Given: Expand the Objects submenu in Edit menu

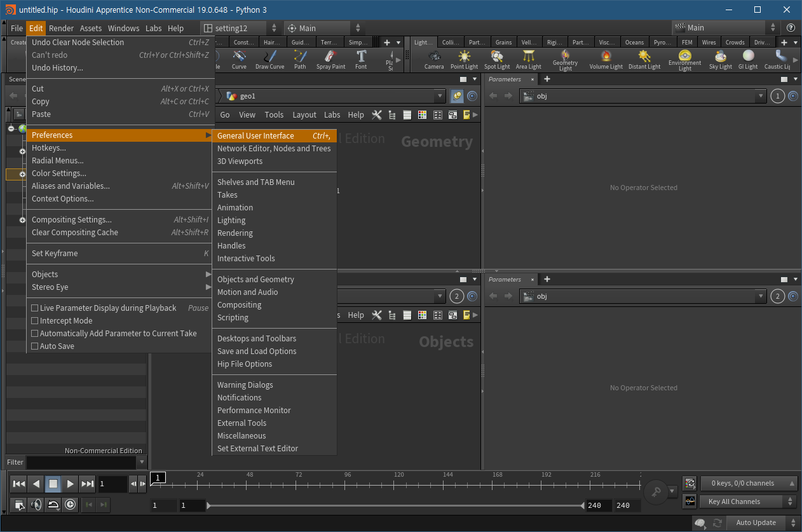Looking at the screenshot, I should (x=119, y=275).
